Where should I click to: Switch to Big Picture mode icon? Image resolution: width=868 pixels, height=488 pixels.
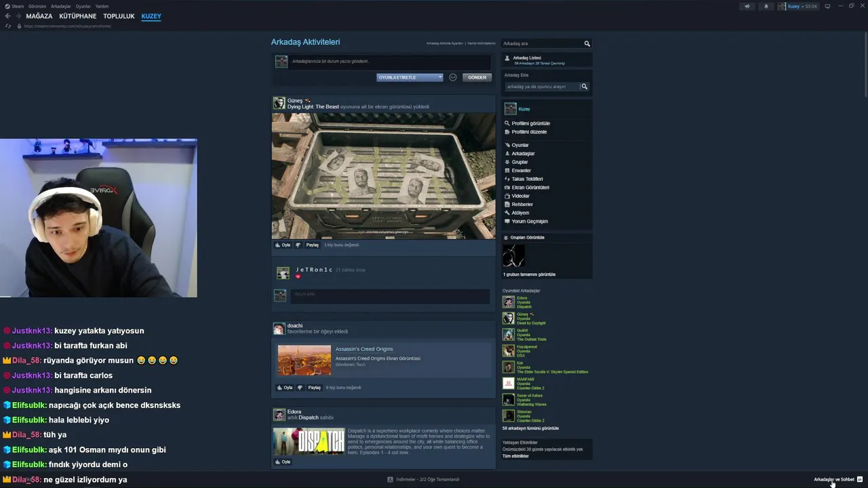[827, 6]
